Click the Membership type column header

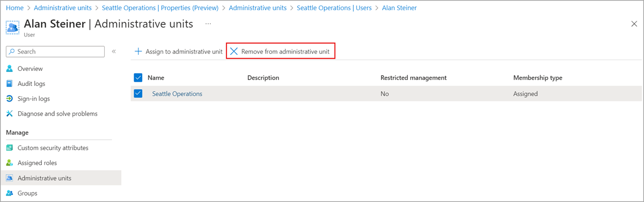(538, 78)
